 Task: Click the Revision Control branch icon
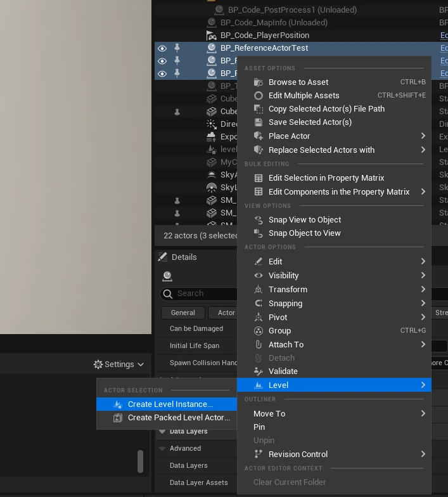coord(258,455)
